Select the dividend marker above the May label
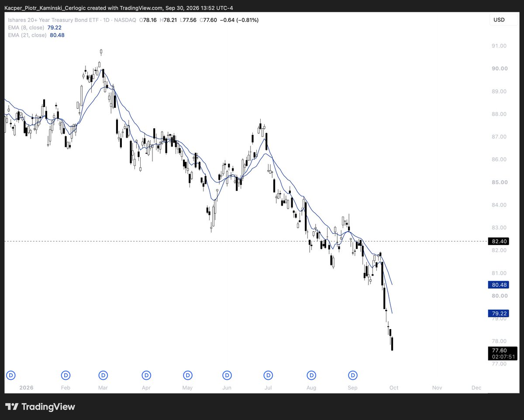Image resolution: width=524 pixels, height=420 pixels. [187, 375]
